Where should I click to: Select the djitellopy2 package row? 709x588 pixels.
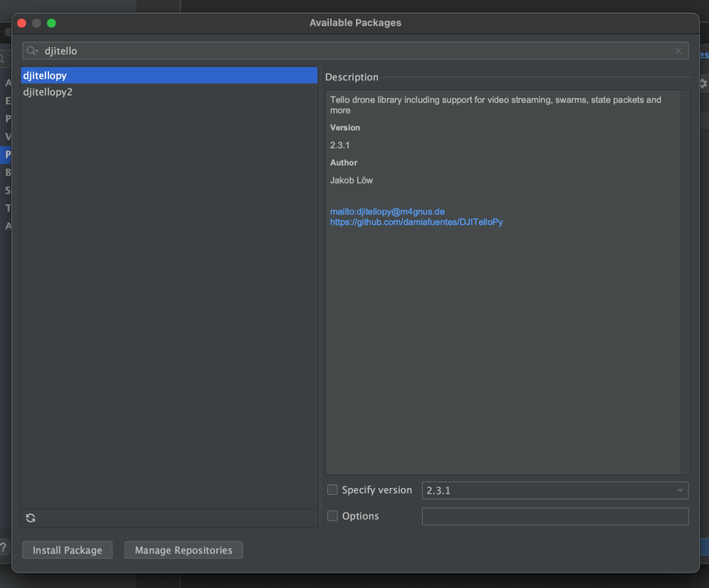(x=169, y=92)
